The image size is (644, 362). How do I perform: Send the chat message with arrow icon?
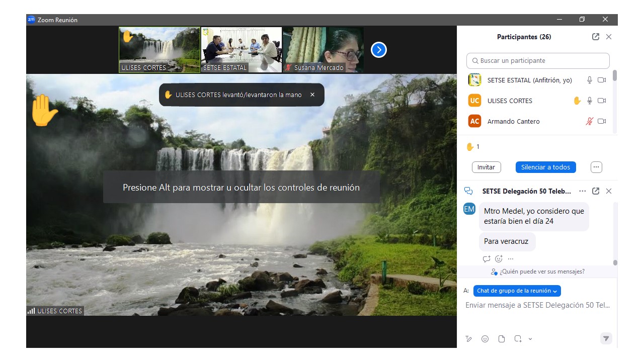tap(606, 338)
